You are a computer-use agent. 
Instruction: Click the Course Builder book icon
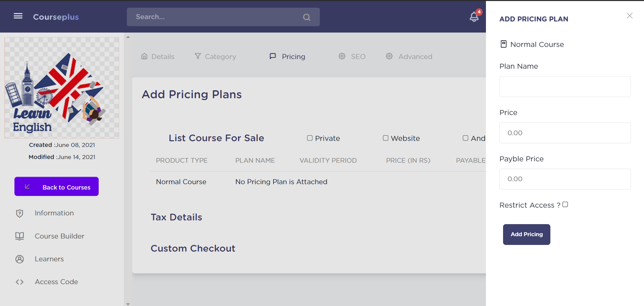(x=20, y=236)
